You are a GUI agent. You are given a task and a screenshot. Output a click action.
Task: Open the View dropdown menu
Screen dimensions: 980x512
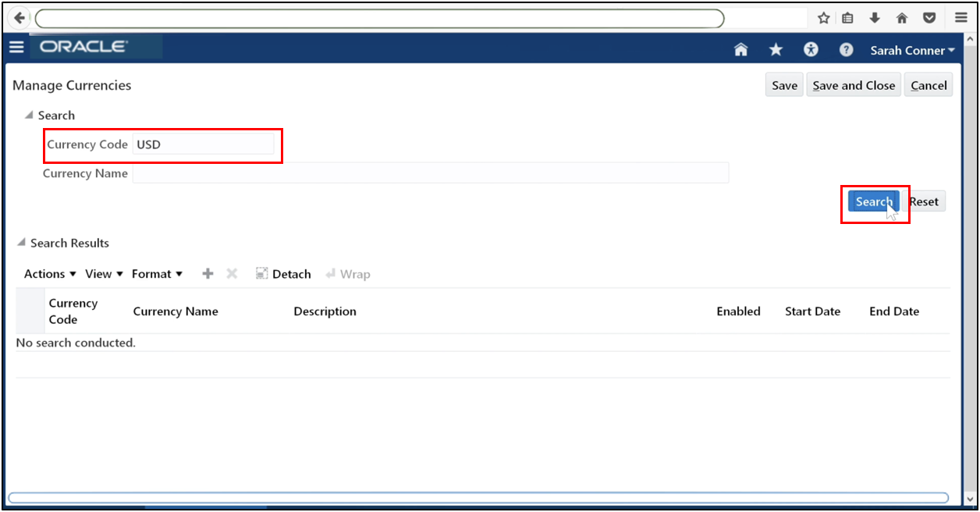click(x=102, y=273)
